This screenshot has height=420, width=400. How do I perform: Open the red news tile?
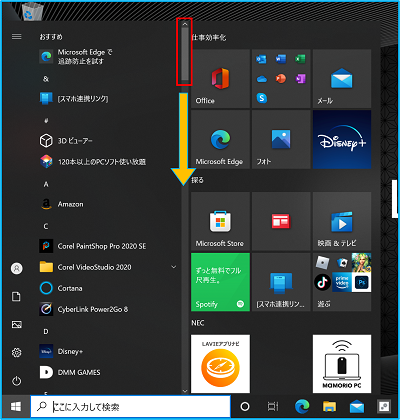(x=281, y=221)
